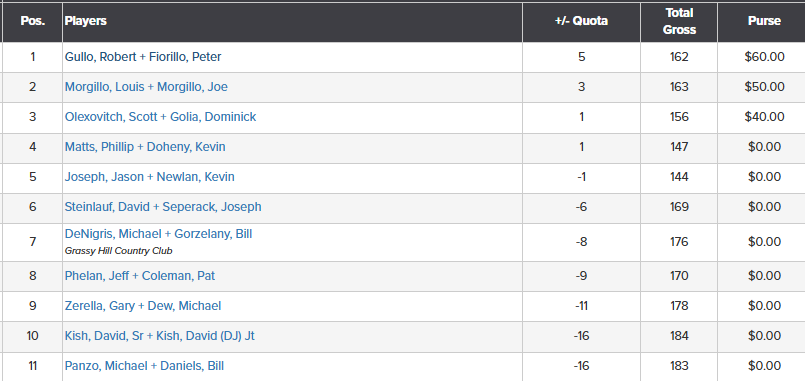The image size is (805, 381).
Task: Open Steinlauf, David + Seperack, Joseph link
Action: [x=163, y=206]
